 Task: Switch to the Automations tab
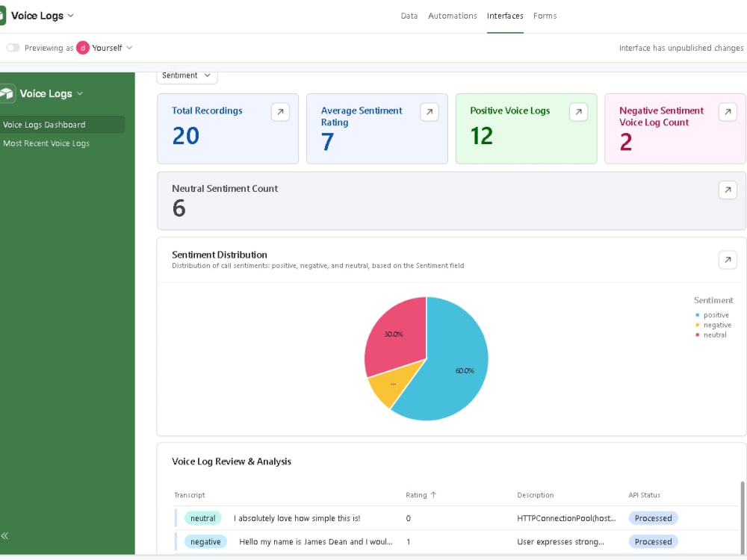(x=453, y=16)
